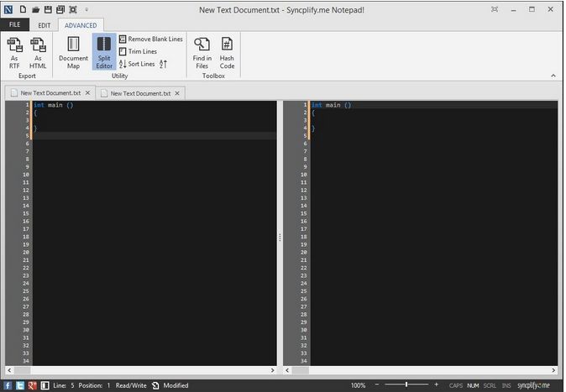The image size is (566, 392).
Task: Sort Lines in ascending order
Action: click(137, 64)
